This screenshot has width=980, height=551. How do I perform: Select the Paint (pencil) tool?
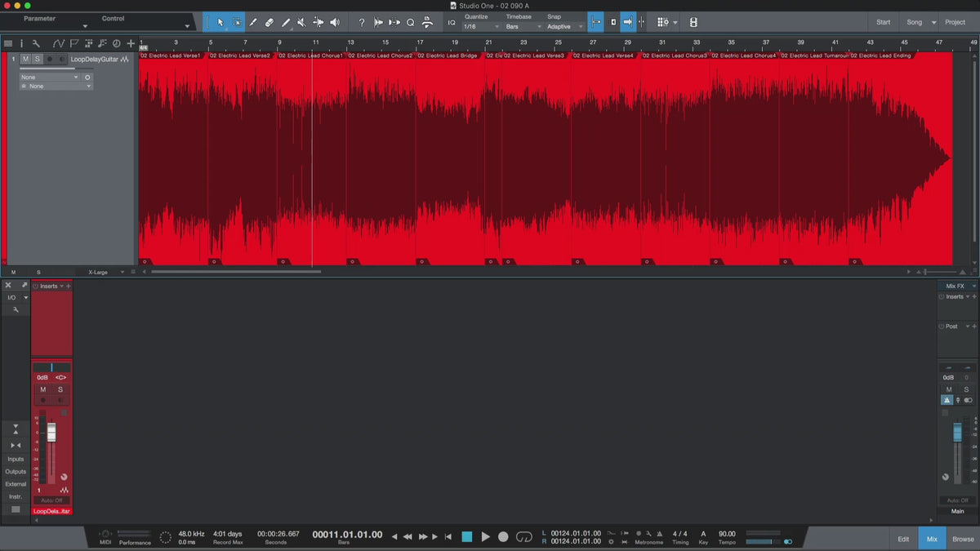coord(286,23)
